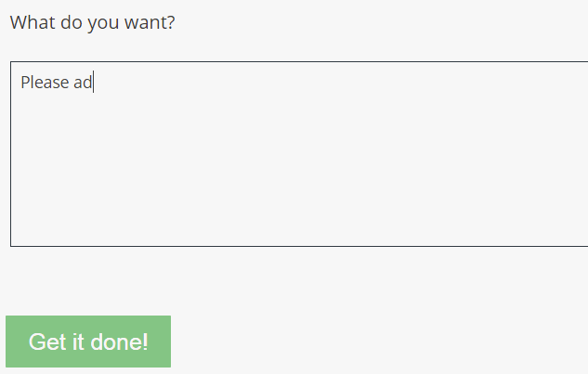The image size is (588, 374).
Task: Click the green Get it done! button
Action: click(88, 342)
